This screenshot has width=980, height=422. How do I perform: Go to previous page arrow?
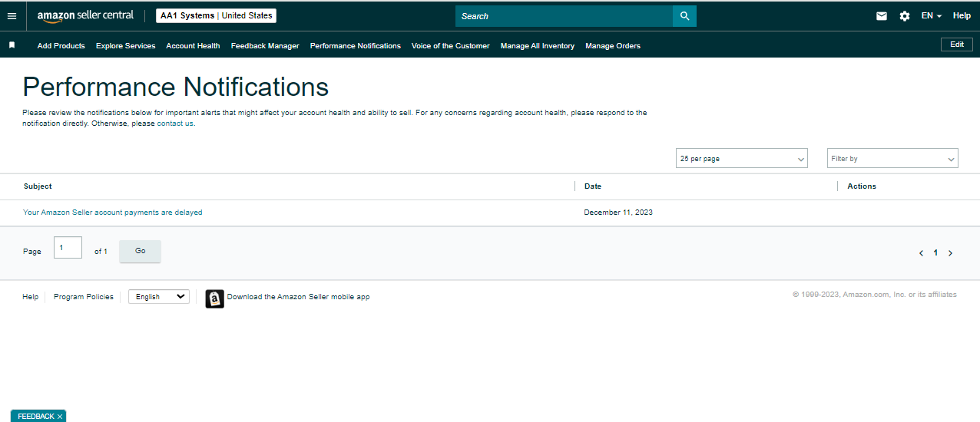coord(922,253)
